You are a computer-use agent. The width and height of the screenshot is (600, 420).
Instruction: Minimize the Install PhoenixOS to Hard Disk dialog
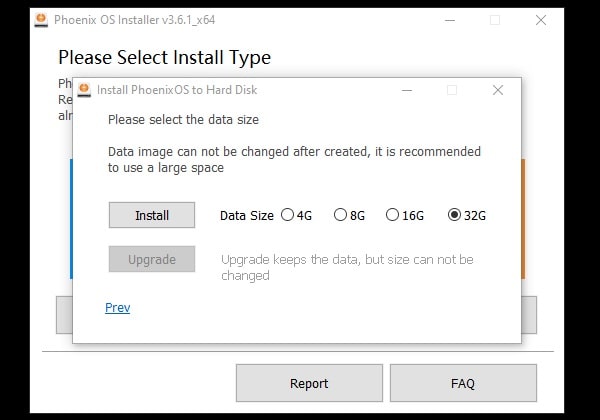pyautogui.click(x=407, y=90)
